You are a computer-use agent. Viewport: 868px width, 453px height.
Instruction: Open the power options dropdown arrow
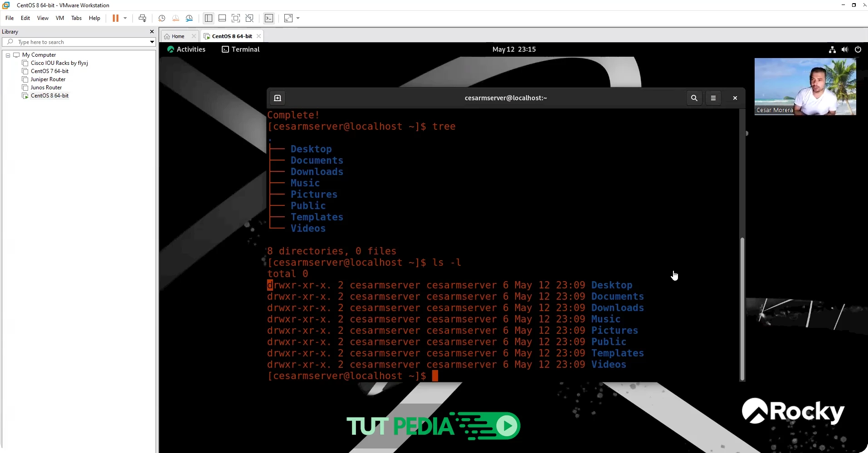coord(125,18)
